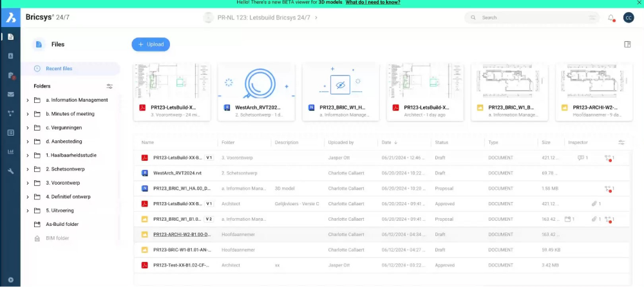This screenshot has height=287, width=644.
Task: Open the WestArch_RVT202 recent file card
Action: point(256,93)
